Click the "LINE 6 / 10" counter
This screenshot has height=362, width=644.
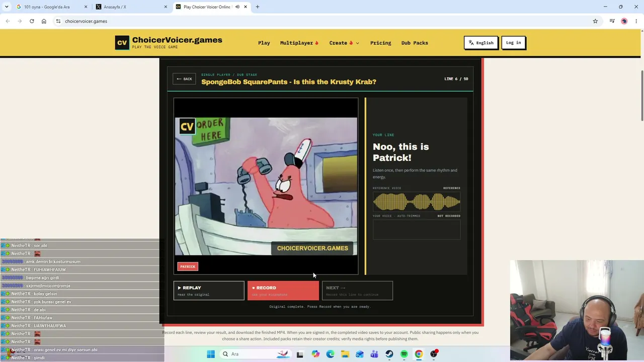coord(456,79)
